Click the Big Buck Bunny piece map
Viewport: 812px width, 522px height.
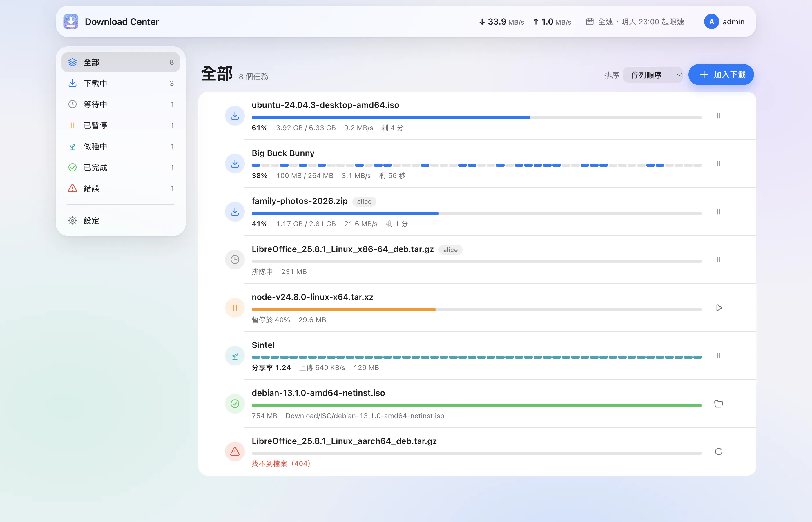(x=476, y=165)
